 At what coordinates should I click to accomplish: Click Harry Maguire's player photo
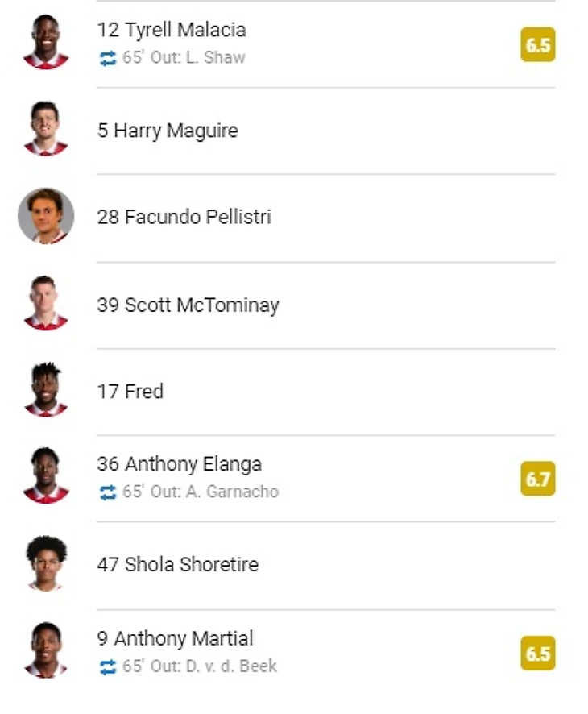click(46, 130)
